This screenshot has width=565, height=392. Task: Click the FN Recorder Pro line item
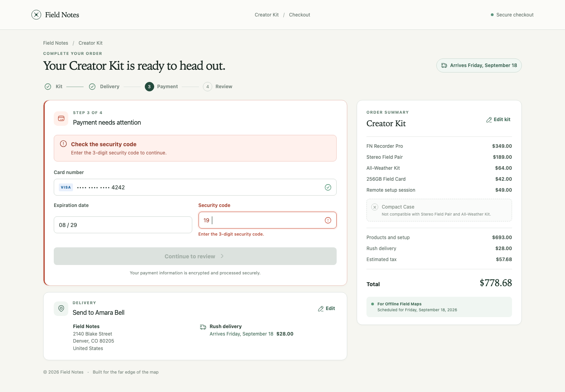coord(439,146)
